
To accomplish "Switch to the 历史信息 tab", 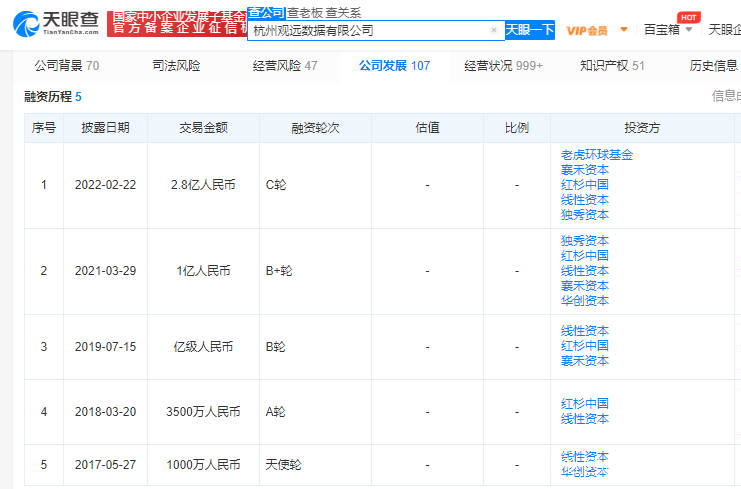I will pos(714,66).
